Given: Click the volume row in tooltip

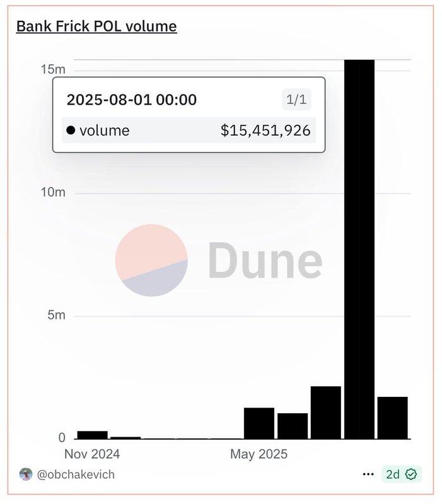Looking at the screenshot, I should 189,130.
